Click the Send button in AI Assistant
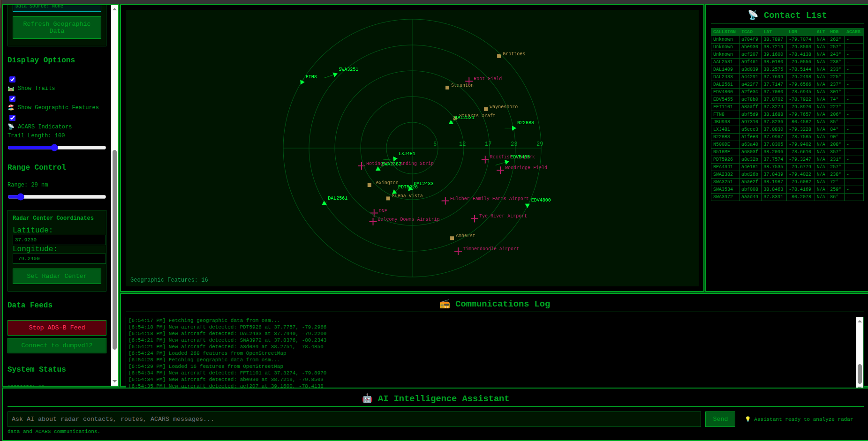The height and width of the screenshot is (441, 868). point(720,419)
